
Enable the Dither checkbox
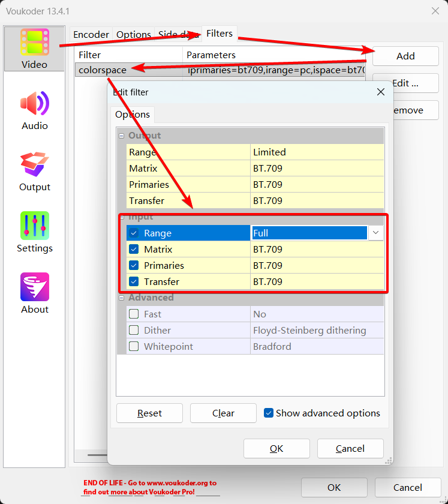[x=134, y=330]
